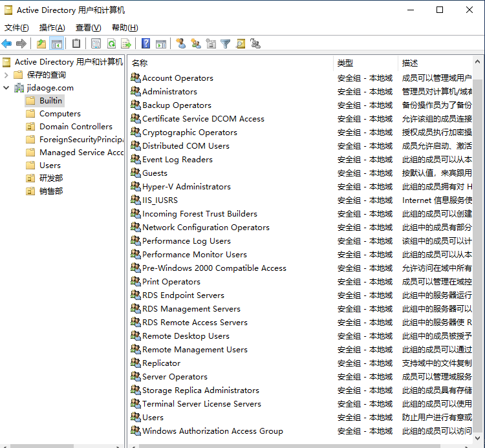Image resolution: width=485 pixels, height=448 pixels.
Task: Select Event Log Readers group
Action: (x=178, y=160)
